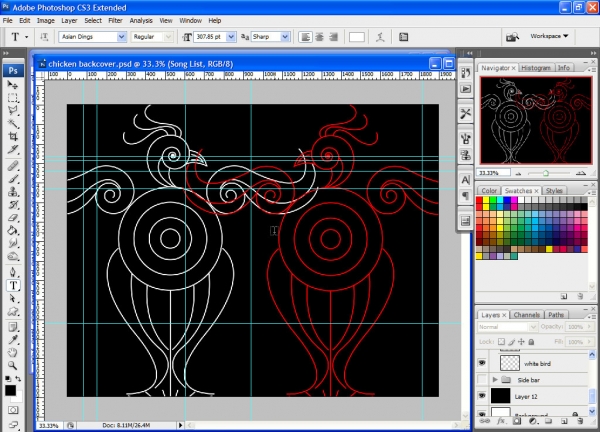The height and width of the screenshot is (432, 600).
Task: Select the Brush tool
Action: pos(13,179)
